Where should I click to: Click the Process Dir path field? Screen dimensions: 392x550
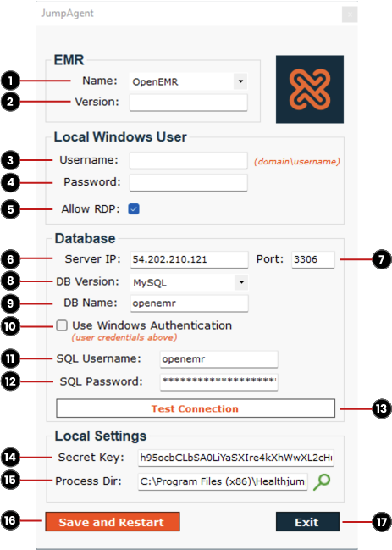223,481
